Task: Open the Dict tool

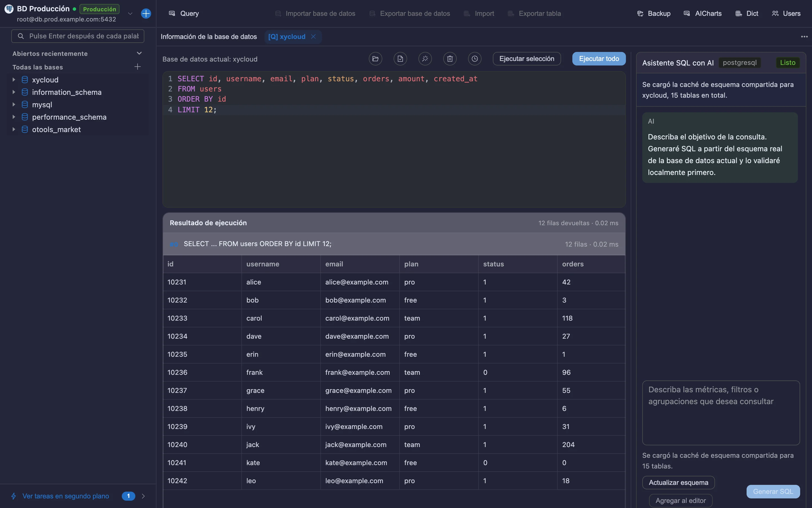Action: coord(747,14)
